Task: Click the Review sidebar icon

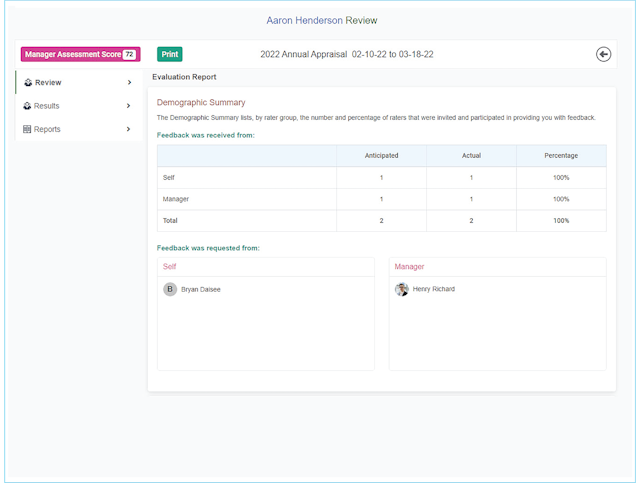Action: point(28,82)
